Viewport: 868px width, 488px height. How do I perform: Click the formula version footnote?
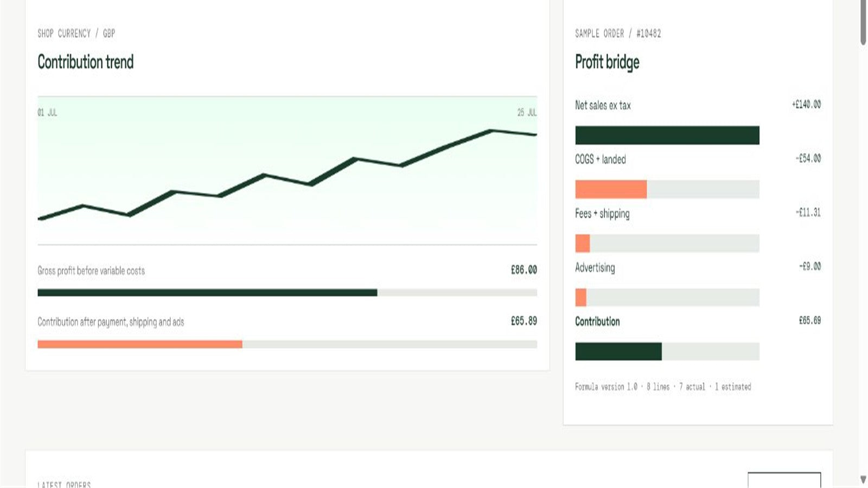click(663, 387)
